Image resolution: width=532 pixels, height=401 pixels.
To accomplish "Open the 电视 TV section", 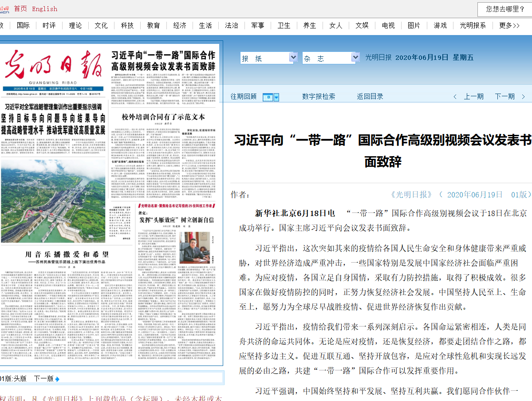I will (x=388, y=25).
